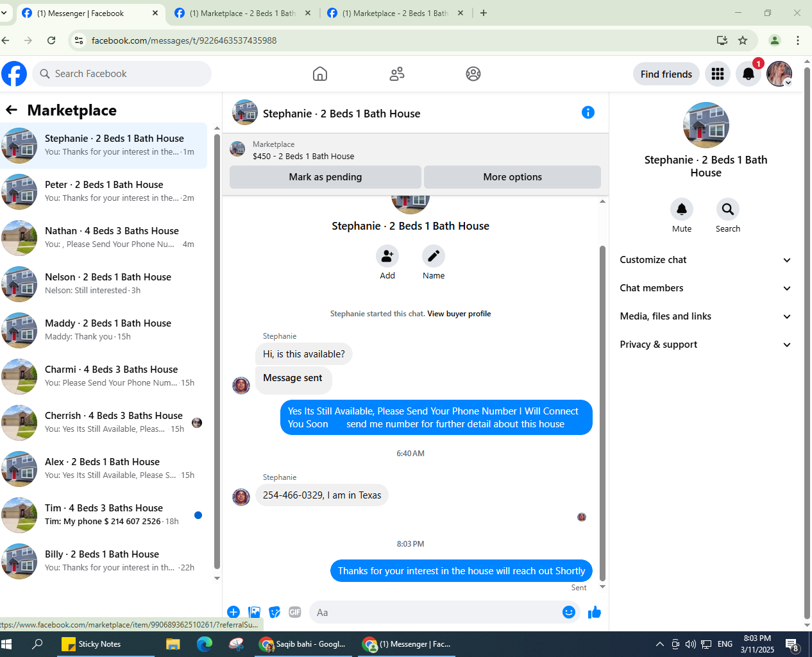Click Find friends button
The height and width of the screenshot is (657, 812).
coord(666,74)
